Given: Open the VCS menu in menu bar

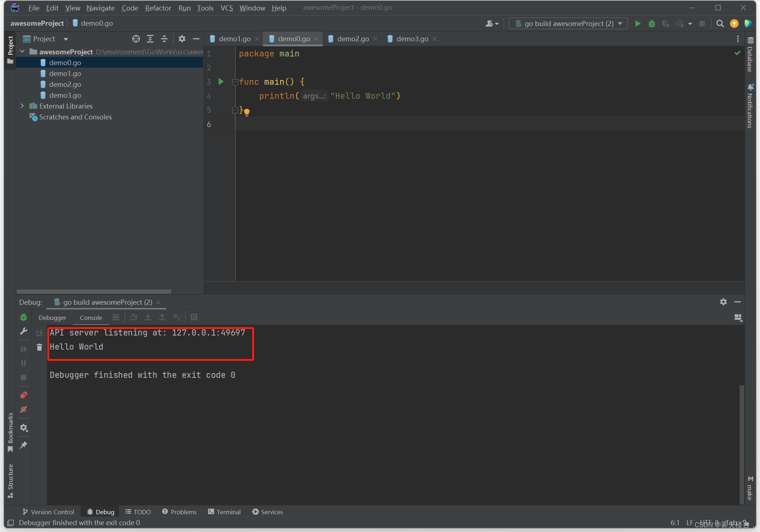Looking at the screenshot, I should [227, 8].
